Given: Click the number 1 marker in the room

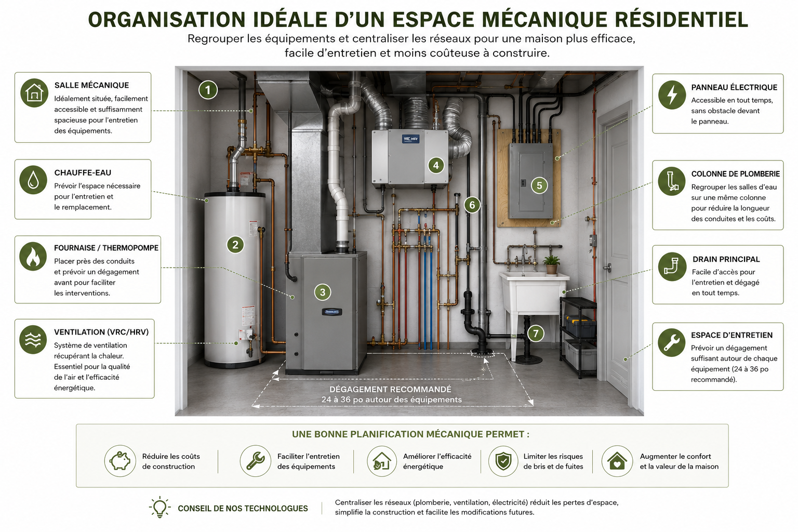Looking at the screenshot, I should point(208,90).
